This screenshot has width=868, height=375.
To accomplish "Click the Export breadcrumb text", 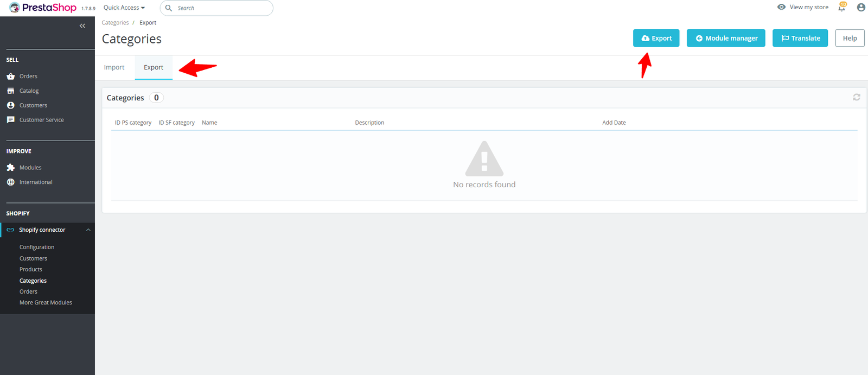I will 148,23.
